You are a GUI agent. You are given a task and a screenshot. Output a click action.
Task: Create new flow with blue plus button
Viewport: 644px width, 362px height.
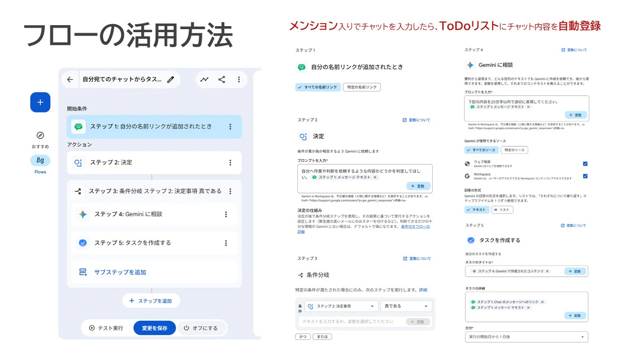(40, 102)
